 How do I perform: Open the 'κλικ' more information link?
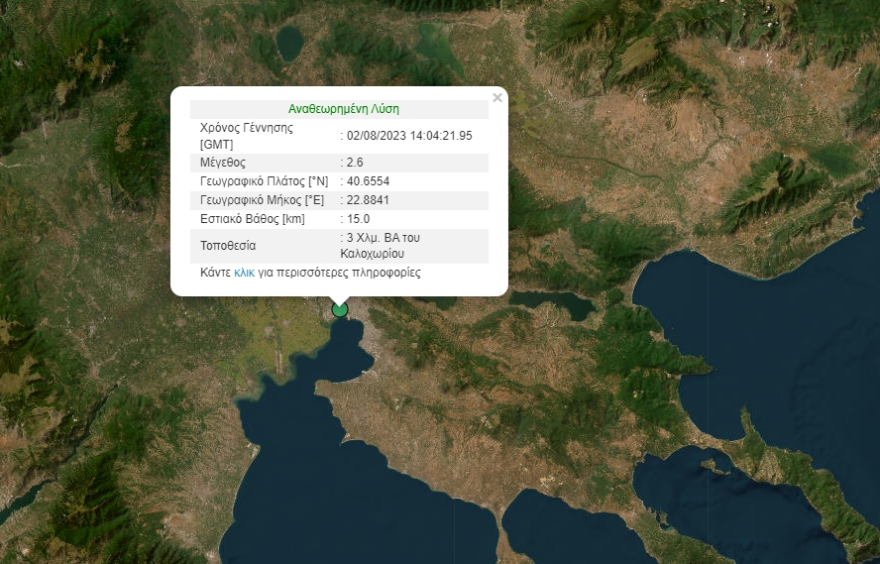coord(244,272)
